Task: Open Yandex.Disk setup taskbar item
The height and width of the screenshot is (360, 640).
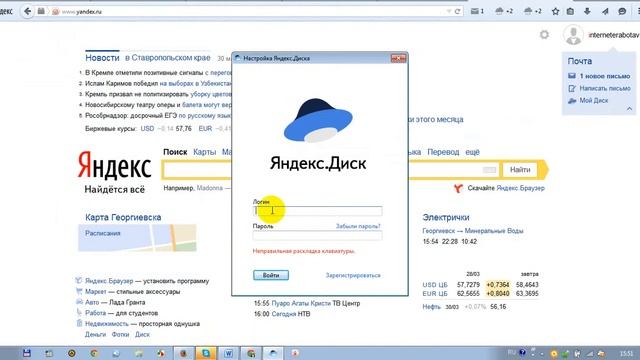Action: (x=273, y=353)
